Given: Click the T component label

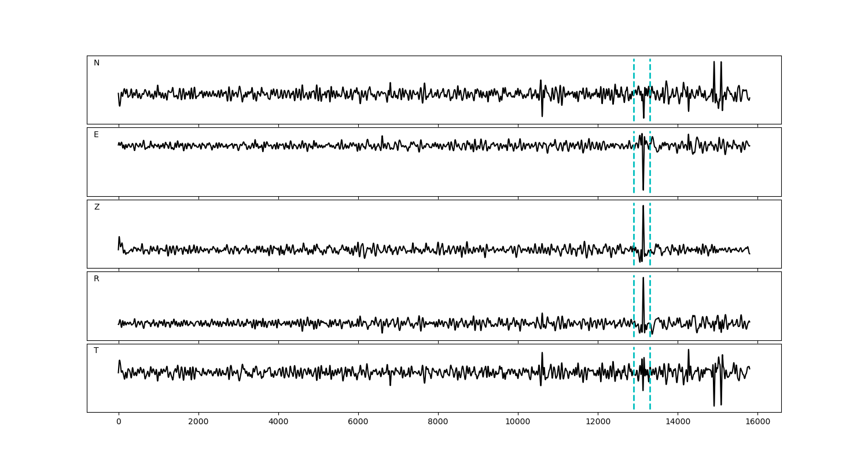Looking at the screenshot, I should pyautogui.click(x=96, y=351).
